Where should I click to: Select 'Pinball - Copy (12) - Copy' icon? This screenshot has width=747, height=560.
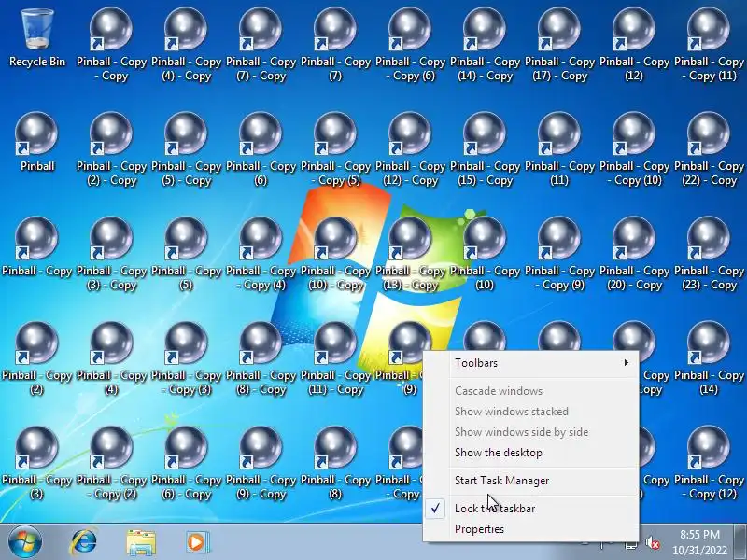(410, 148)
